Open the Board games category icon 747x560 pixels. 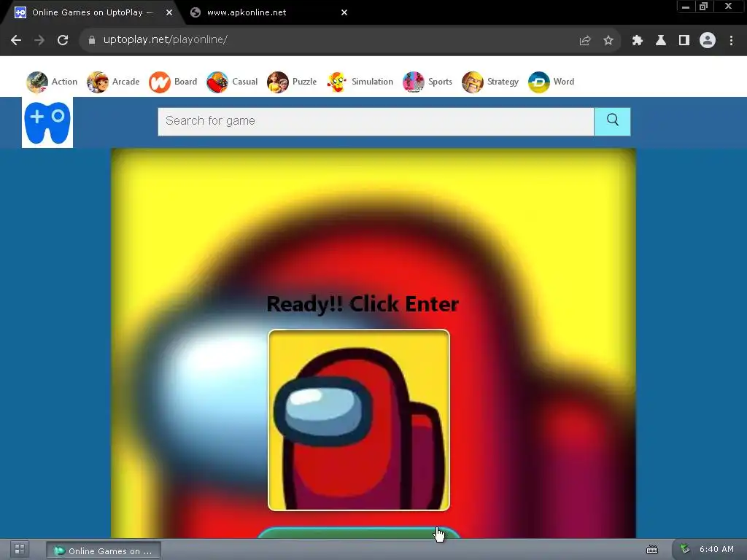click(x=160, y=82)
